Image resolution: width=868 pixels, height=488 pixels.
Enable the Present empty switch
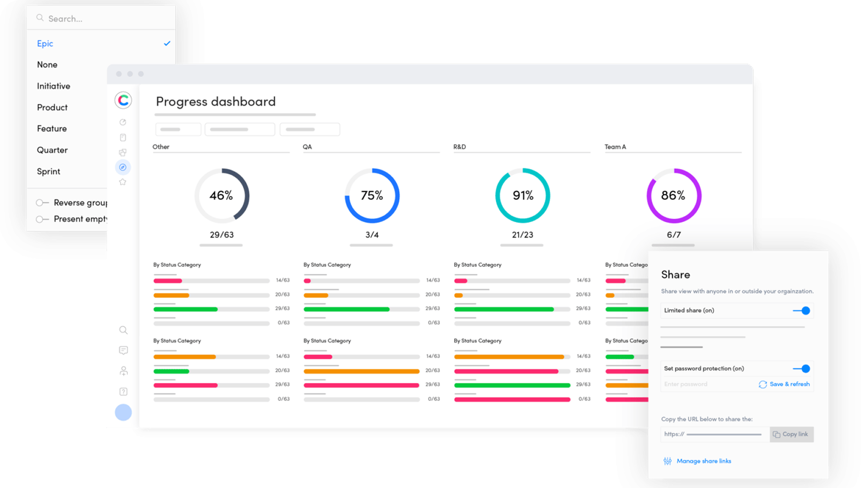pos(42,219)
